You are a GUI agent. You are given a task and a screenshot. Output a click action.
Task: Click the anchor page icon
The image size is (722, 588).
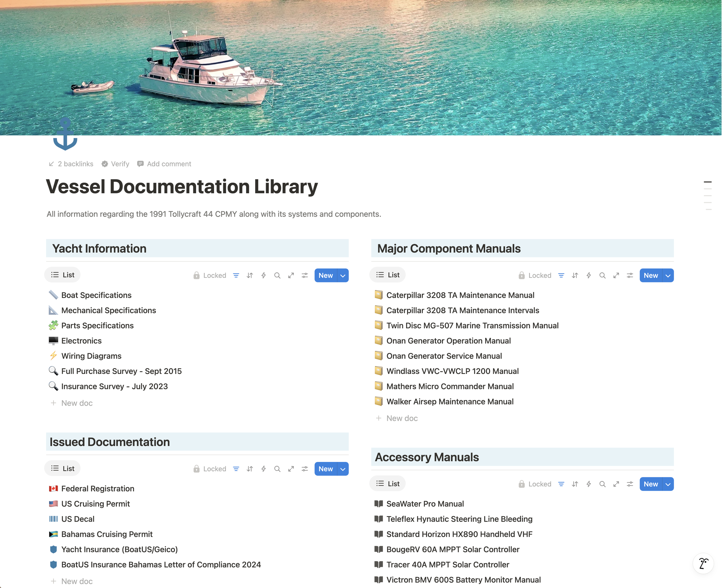point(65,134)
